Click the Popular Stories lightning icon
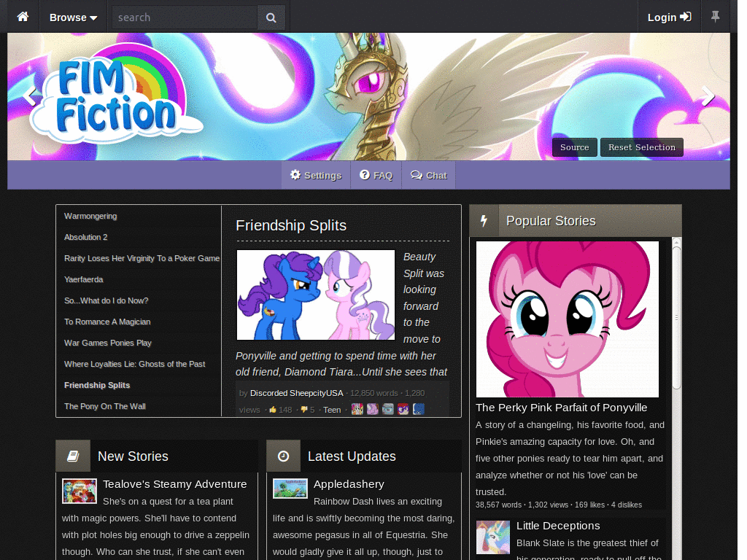Screen dimensions: 747x560 [484, 221]
